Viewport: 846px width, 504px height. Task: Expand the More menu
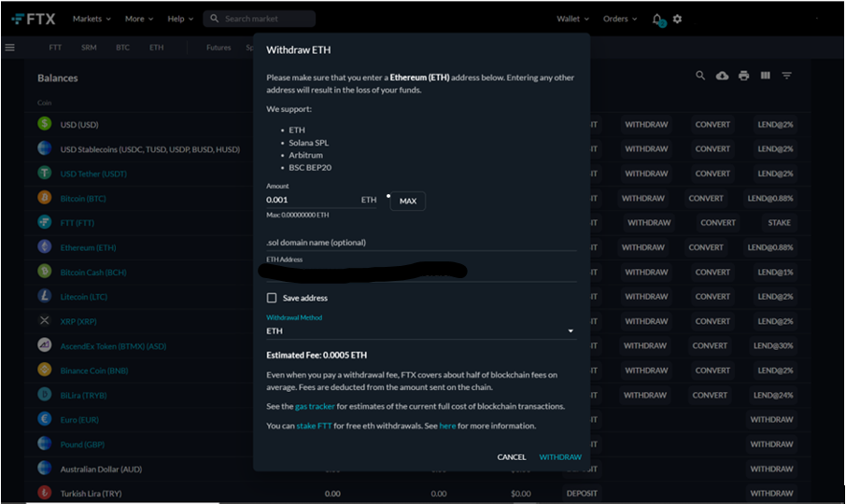139,19
